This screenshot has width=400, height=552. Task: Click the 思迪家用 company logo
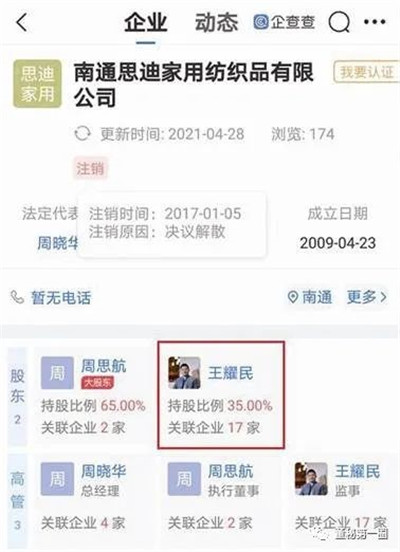[x=37, y=84]
